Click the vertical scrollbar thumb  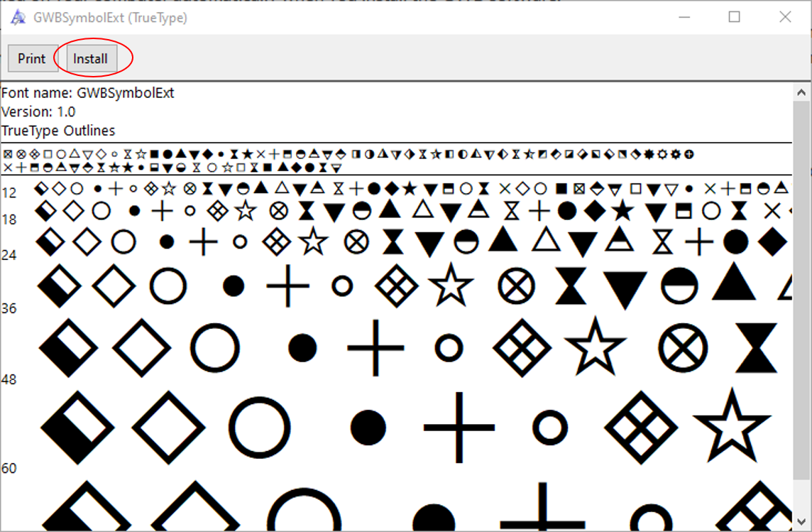tap(801, 290)
